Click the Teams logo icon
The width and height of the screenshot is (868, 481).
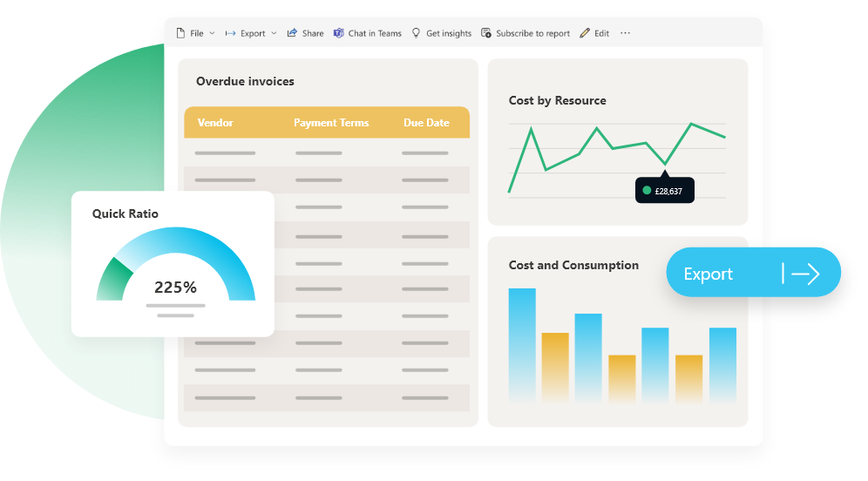click(338, 33)
